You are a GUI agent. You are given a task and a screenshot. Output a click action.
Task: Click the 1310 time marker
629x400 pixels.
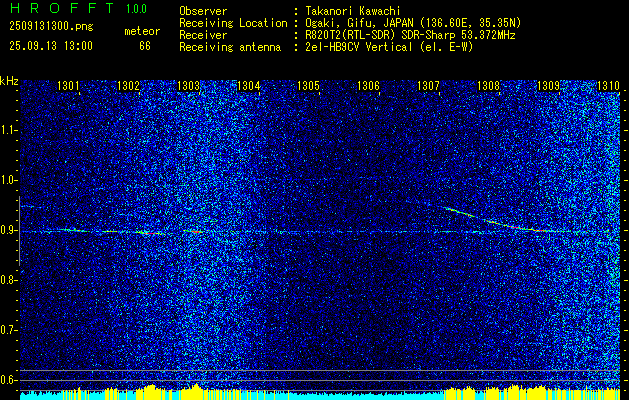pyautogui.click(x=609, y=85)
